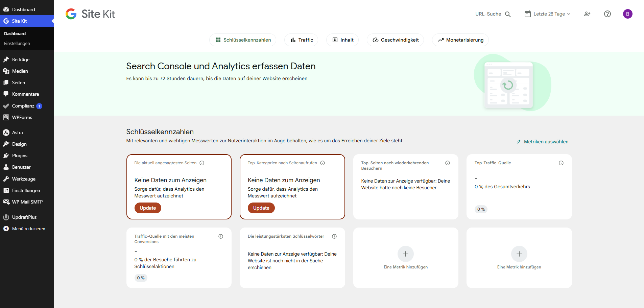Open info icon for Top-Traffic-Quelle
Image resolution: width=644 pixels, height=308 pixels.
(x=561, y=163)
